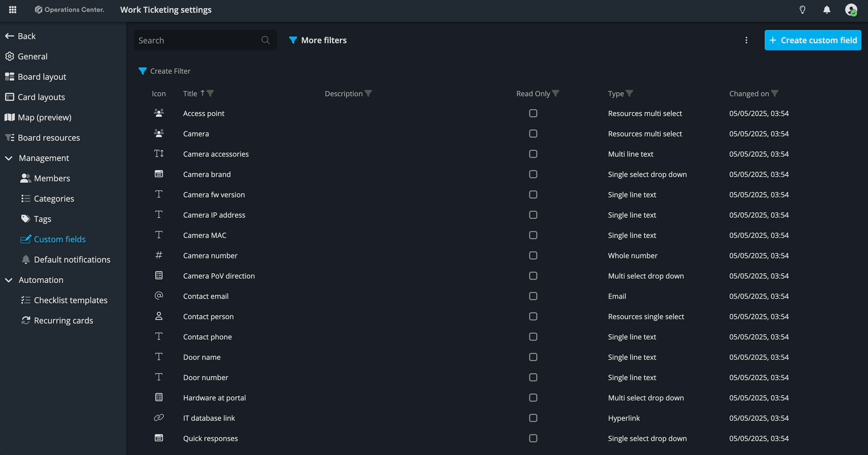Image resolution: width=868 pixels, height=455 pixels.
Task: Click the Camera accessories multi-line text icon
Action: [x=159, y=154]
